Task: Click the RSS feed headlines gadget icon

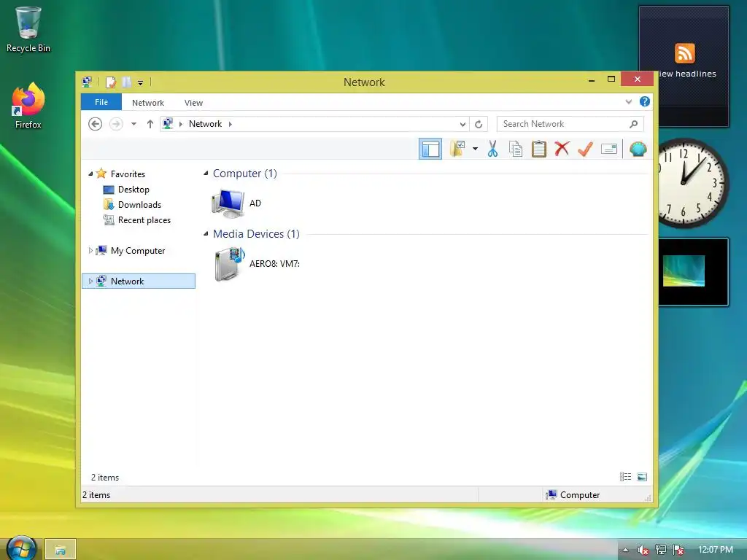Action: pos(684,52)
